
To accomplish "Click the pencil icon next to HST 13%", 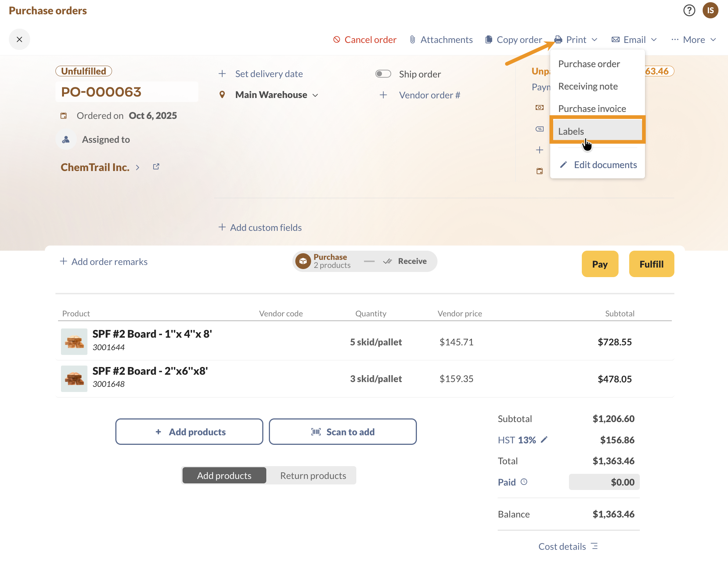I will click(x=544, y=439).
